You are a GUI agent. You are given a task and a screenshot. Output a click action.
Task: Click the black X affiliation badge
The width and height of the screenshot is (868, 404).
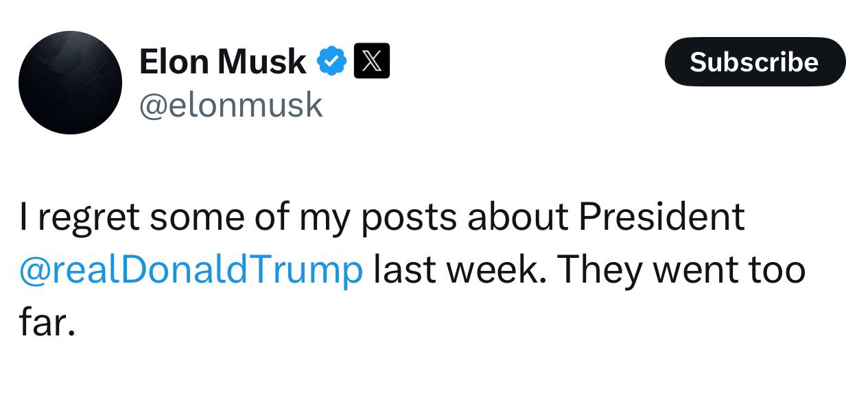coord(371,61)
